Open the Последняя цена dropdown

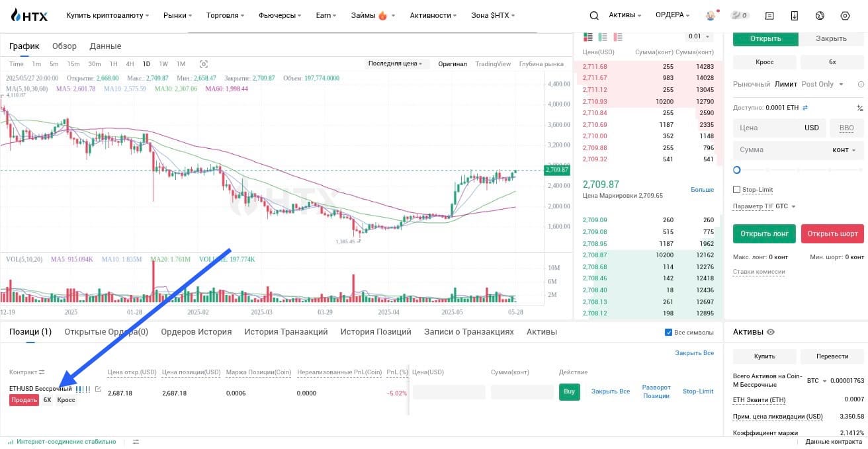(397, 64)
